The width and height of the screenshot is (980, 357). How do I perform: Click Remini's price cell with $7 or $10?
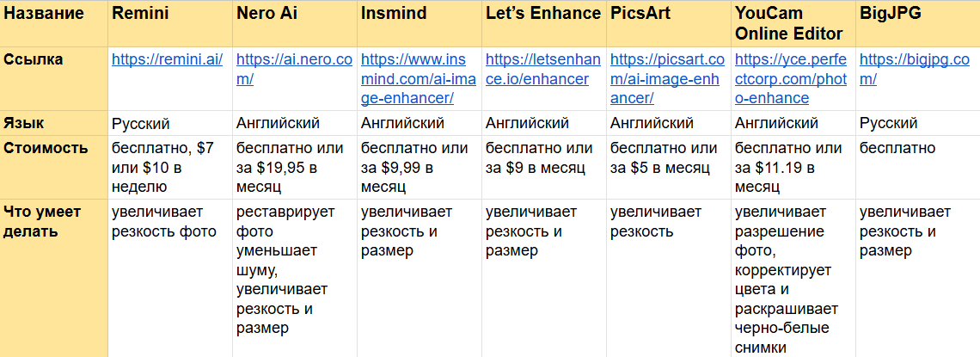click(x=168, y=167)
